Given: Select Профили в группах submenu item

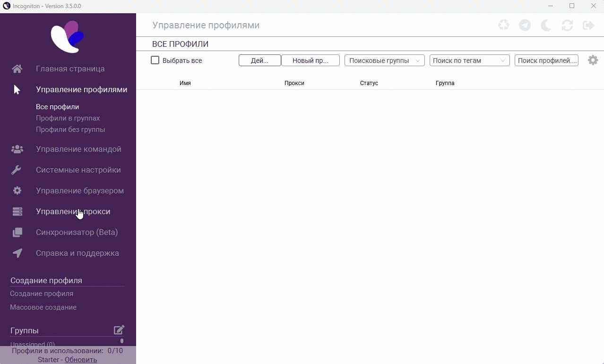Looking at the screenshot, I should 68,118.
